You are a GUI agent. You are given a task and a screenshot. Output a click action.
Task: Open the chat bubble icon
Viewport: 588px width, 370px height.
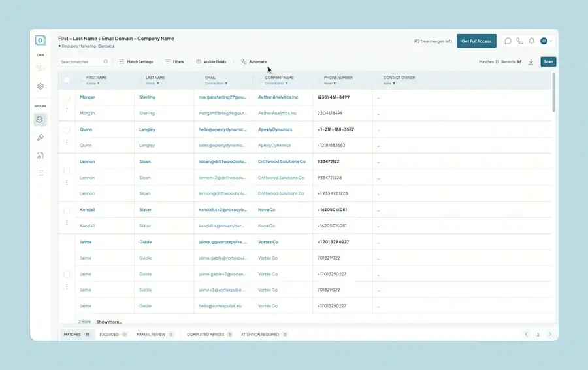(508, 41)
